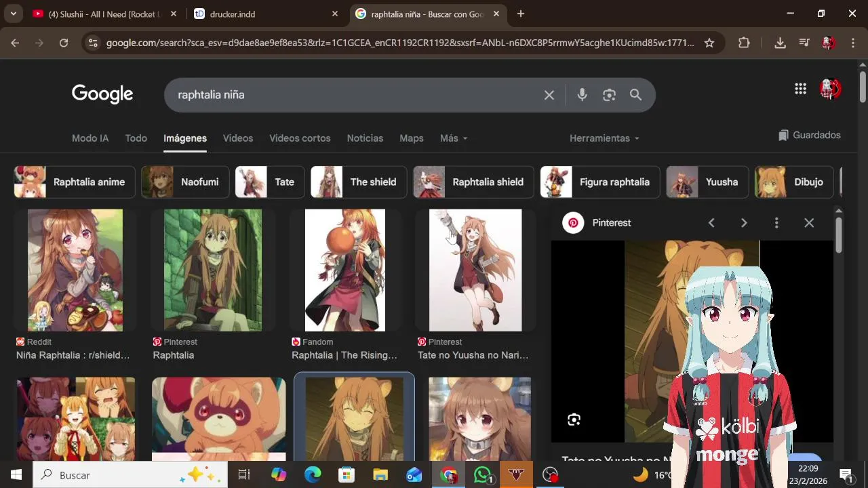This screenshot has height=488, width=868.
Task: Close the Slushii YouTube tab
Action: point(174,14)
